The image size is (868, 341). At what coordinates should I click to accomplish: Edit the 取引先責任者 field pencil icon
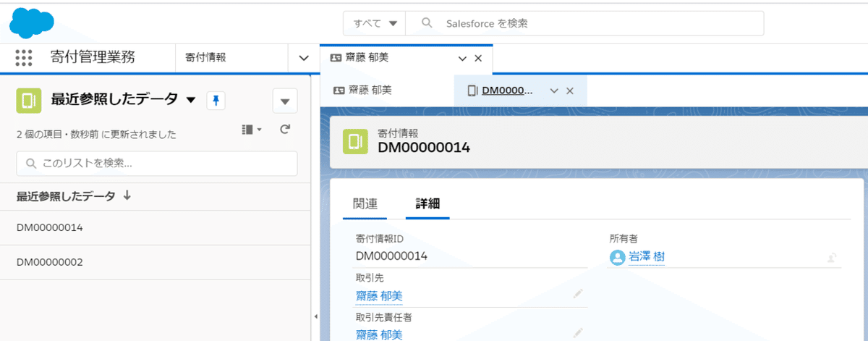point(578,332)
